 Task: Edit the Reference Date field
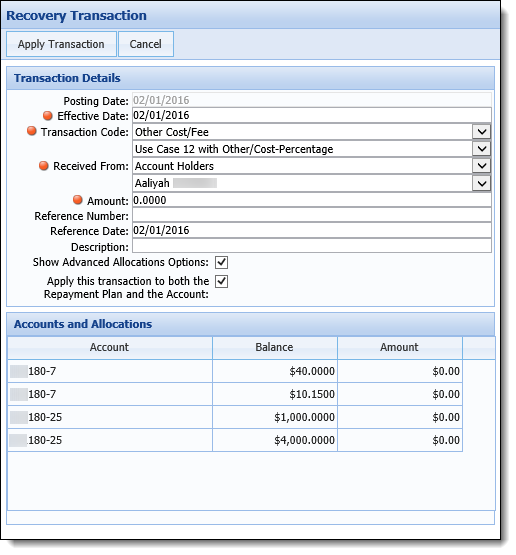click(x=312, y=230)
